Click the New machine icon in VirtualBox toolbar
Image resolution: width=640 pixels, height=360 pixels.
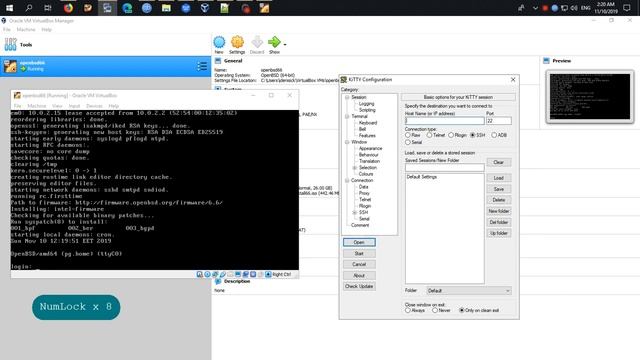(219, 42)
